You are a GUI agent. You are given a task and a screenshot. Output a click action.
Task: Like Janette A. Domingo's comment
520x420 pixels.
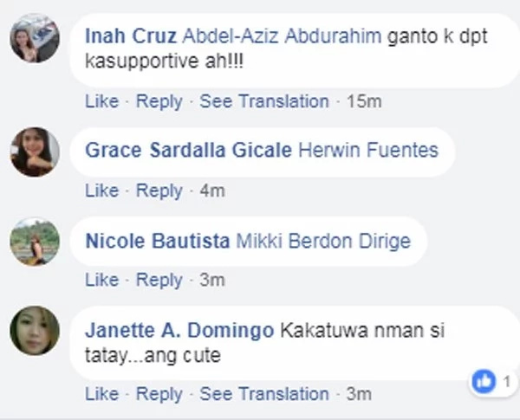(x=101, y=394)
